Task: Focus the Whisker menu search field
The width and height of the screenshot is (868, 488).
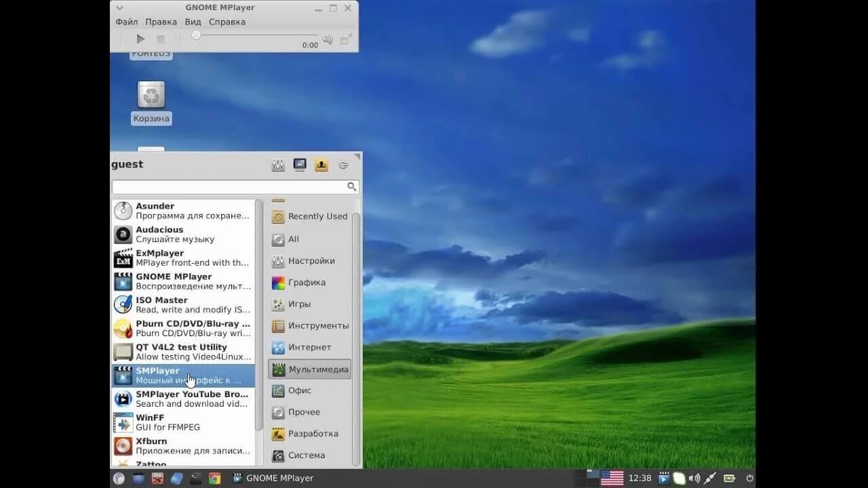Action: (x=235, y=186)
